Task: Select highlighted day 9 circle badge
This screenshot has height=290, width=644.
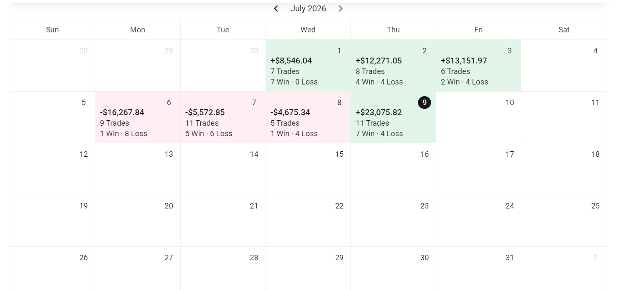Action: pos(424,103)
